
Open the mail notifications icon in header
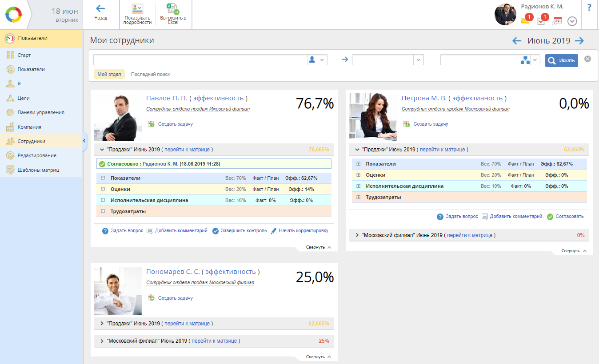pyautogui.click(x=526, y=20)
